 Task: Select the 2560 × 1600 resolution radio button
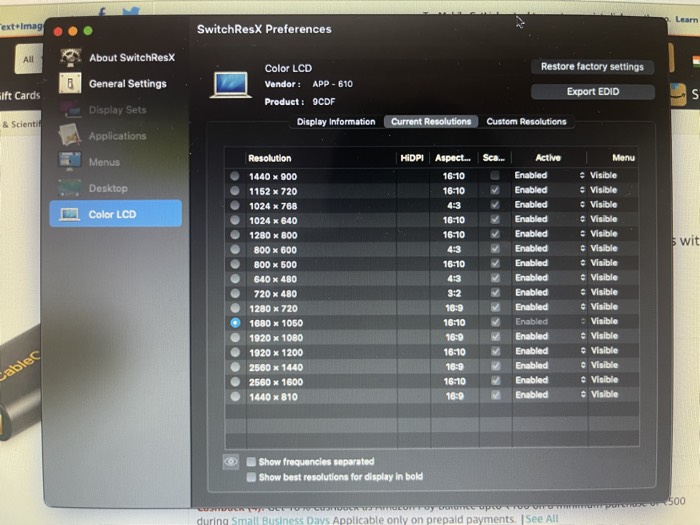(235, 382)
